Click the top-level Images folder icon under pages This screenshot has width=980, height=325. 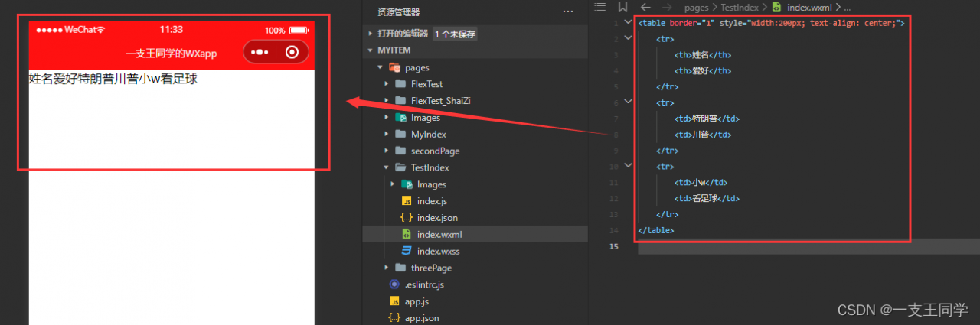tap(400, 118)
